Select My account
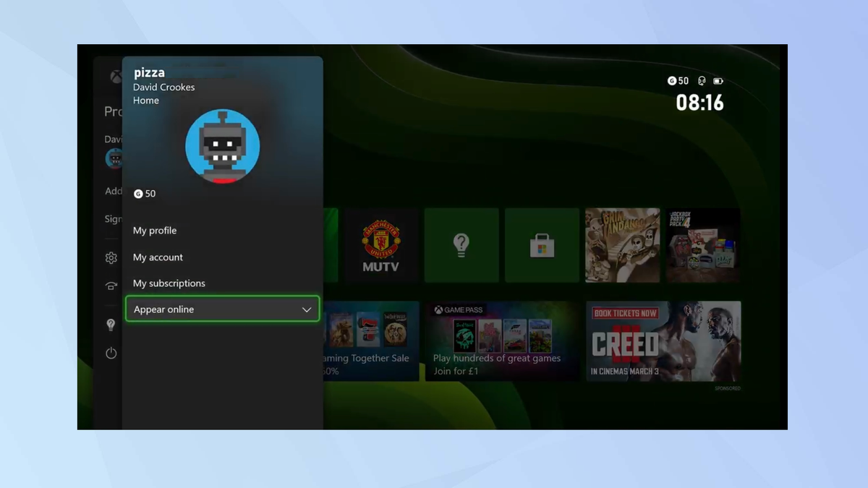Screen dimensions: 868x488 tap(158, 257)
